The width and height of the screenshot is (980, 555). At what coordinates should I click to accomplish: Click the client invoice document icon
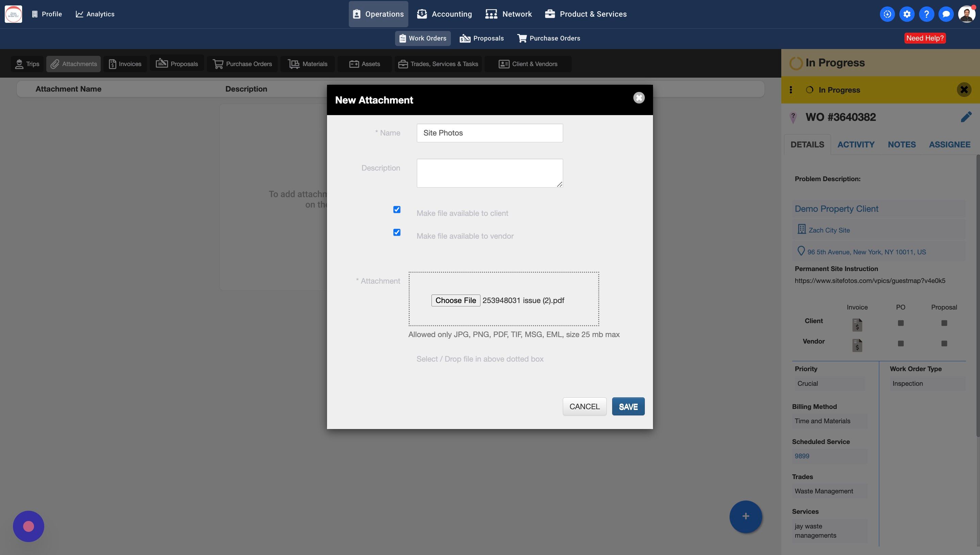click(857, 324)
